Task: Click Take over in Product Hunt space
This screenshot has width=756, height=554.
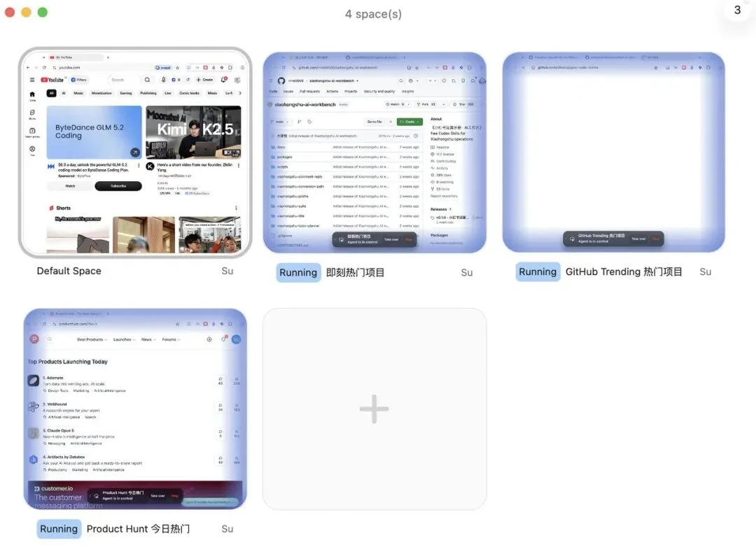Action: click(157, 496)
